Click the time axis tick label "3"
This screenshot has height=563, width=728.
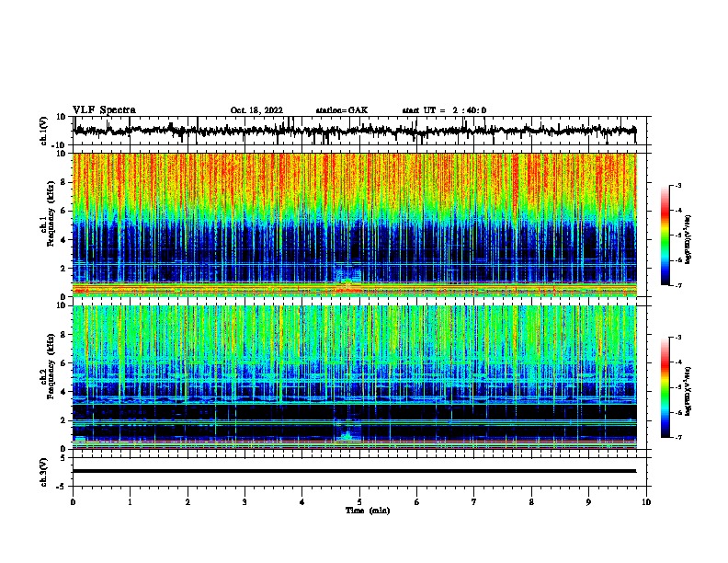[245, 502]
